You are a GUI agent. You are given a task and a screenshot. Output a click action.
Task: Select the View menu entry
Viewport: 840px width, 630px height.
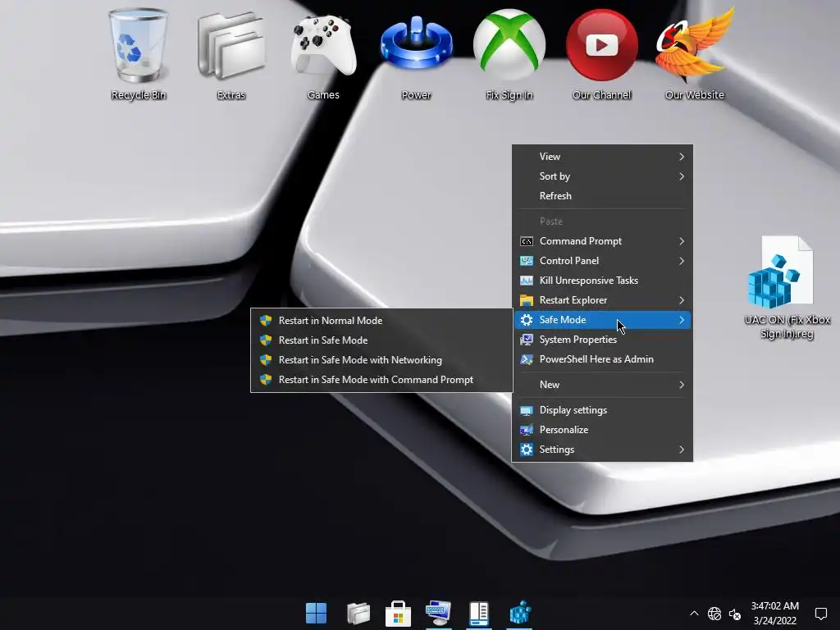pos(602,157)
